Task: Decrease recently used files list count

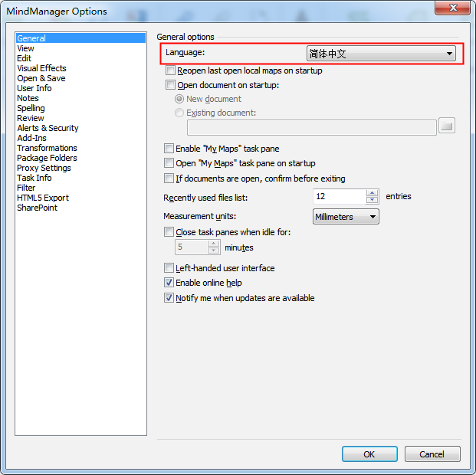Action: [373, 200]
